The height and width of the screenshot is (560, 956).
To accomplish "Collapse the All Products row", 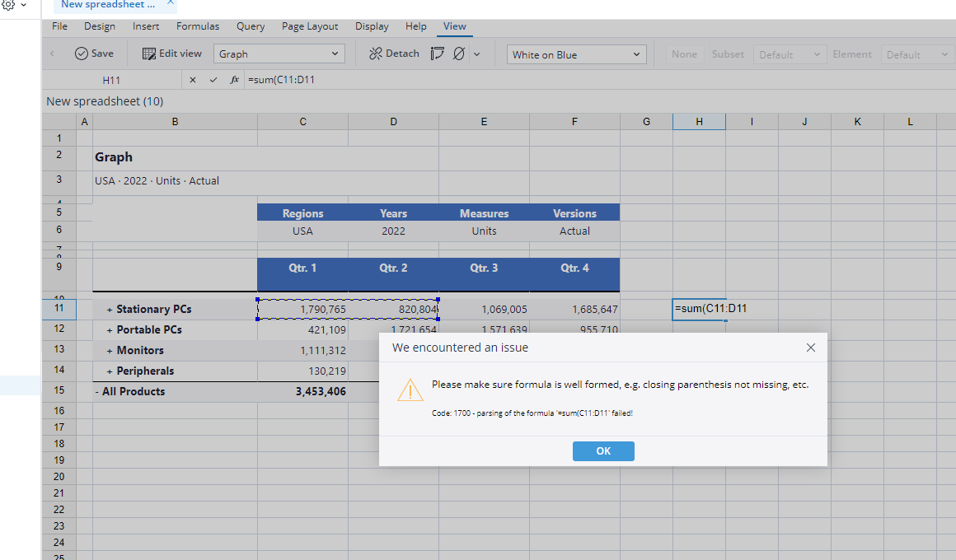I will tap(97, 392).
